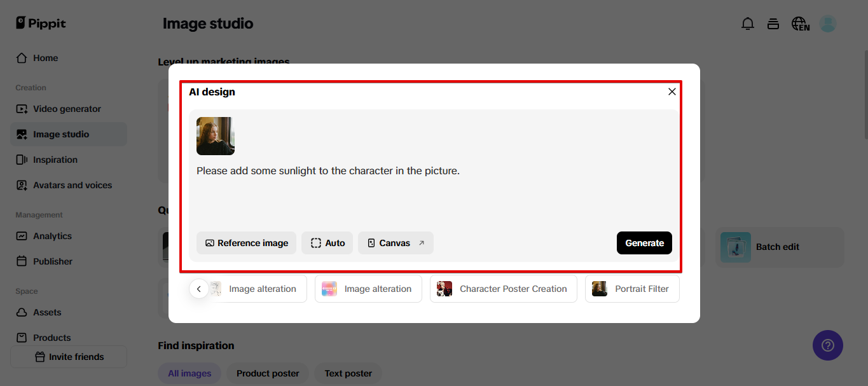This screenshot has width=868, height=386.
Task: Toggle the Auto aspect ratio option
Action: [x=327, y=243]
